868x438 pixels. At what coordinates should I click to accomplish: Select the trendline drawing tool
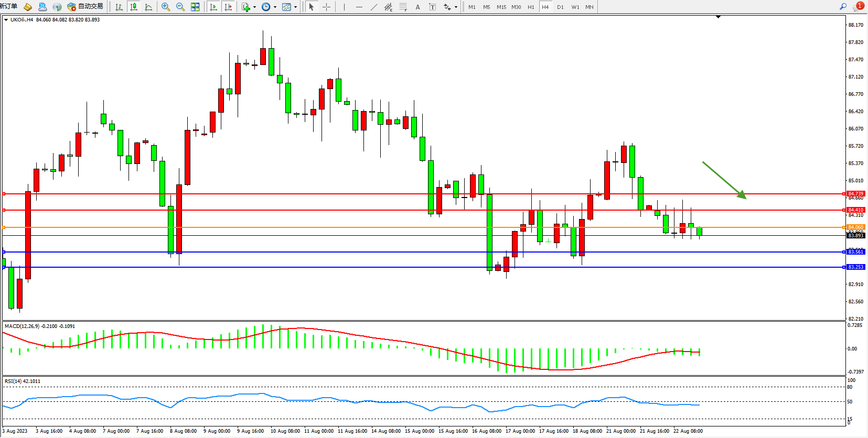click(x=373, y=7)
